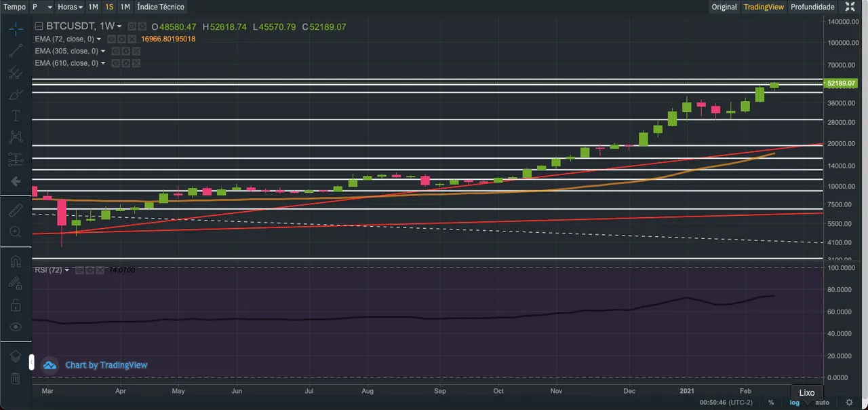Expand the RSI (72) indicator dropdown
The height and width of the screenshot is (410, 868).
click(x=66, y=270)
